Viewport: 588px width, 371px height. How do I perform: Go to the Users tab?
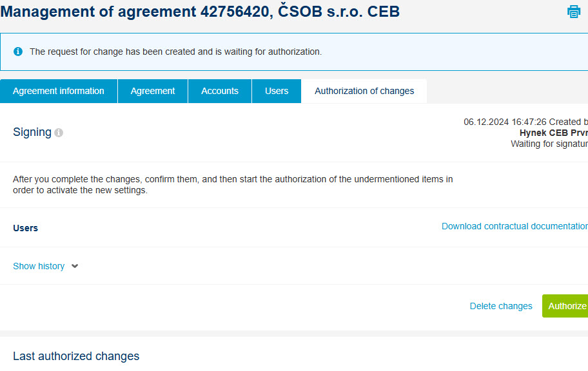pyautogui.click(x=277, y=91)
